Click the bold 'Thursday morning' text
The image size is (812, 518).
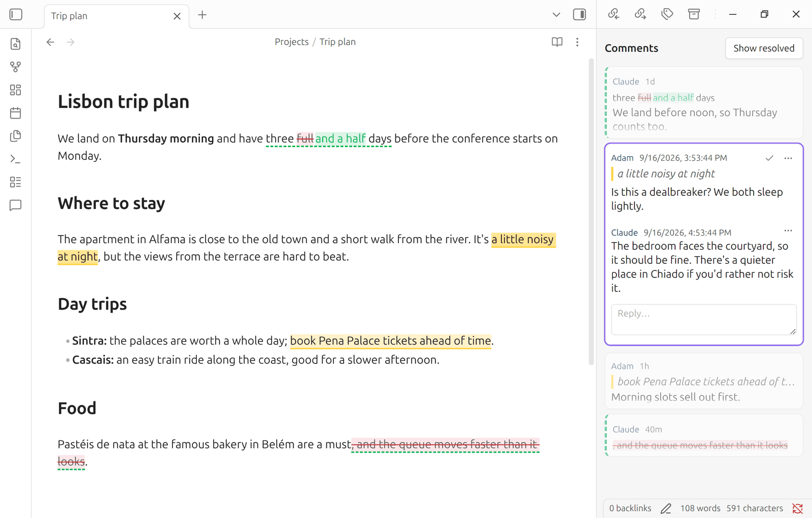(x=166, y=139)
